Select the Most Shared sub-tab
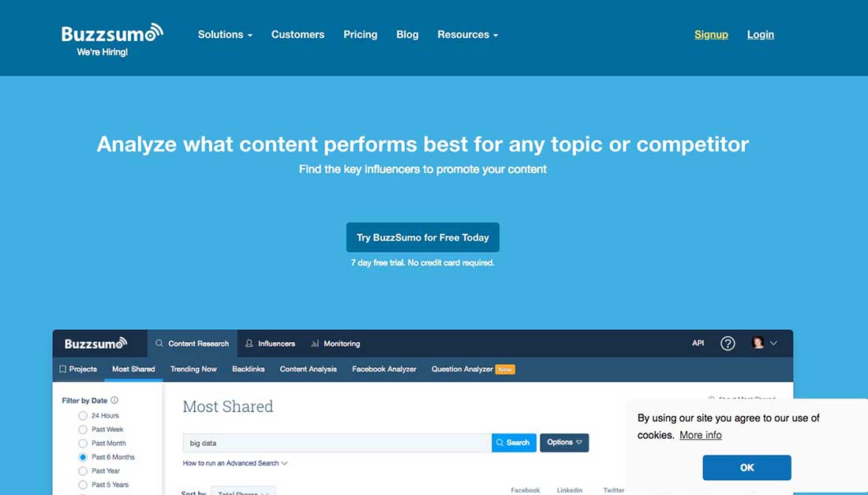 pyautogui.click(x=133, y=369)
